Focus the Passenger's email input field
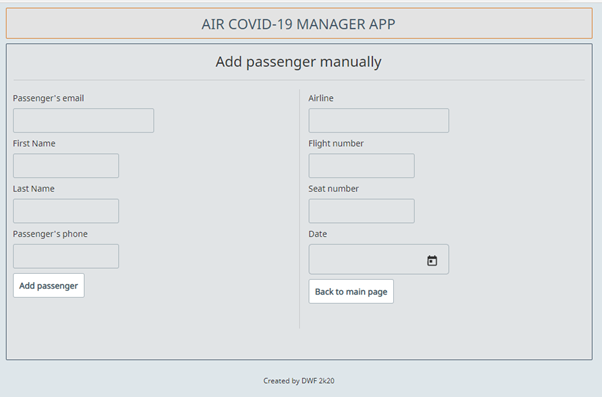602x397 pixels. pos(83,121)
